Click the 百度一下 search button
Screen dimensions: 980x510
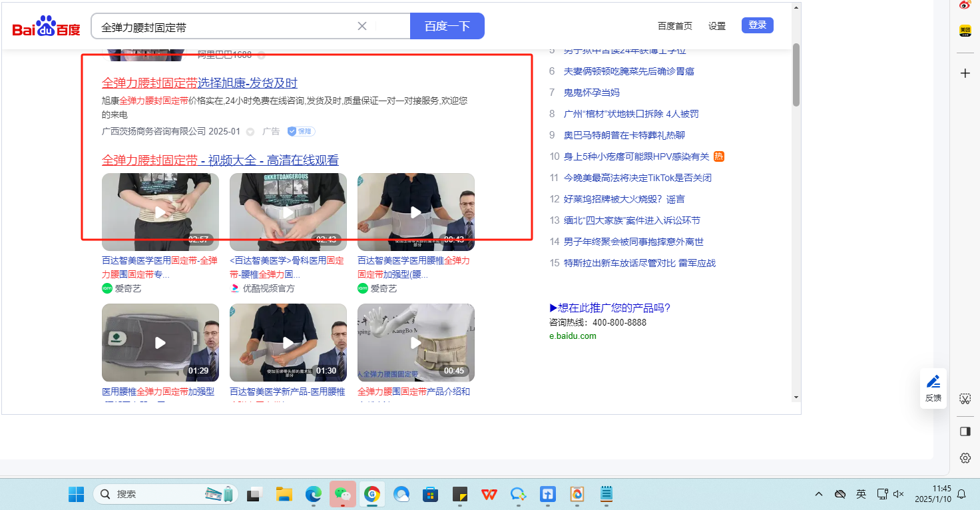point(447,26)
